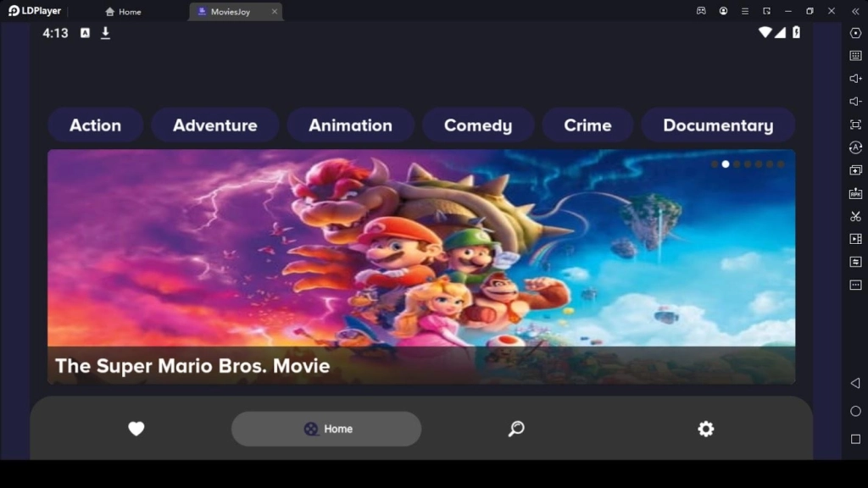Collapse the LDPlayer sidebar arrows
This screenshot has height=488, width=868.
point(855,11)
